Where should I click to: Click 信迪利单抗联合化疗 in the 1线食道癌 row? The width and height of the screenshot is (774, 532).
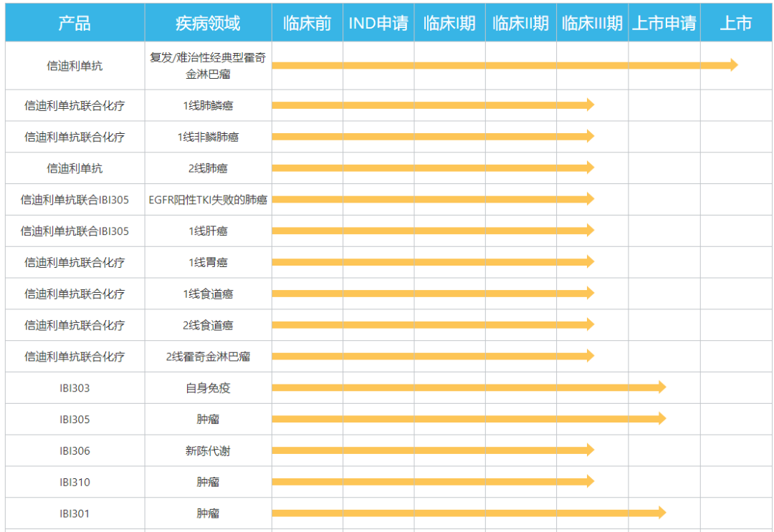tap(75, 294)
